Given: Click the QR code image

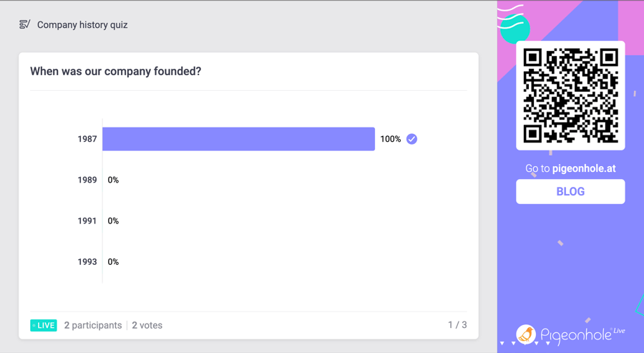Looking at the screenshot, I should click(x=570, y=95).
